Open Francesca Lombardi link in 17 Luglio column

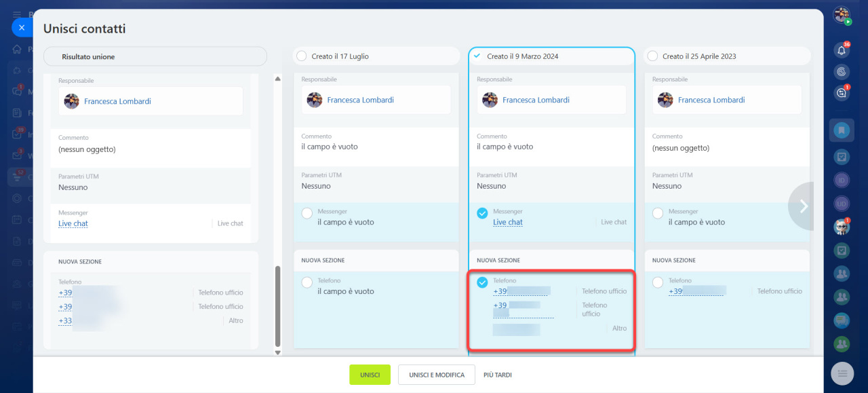pyautogui.click(x=360, y=100)
